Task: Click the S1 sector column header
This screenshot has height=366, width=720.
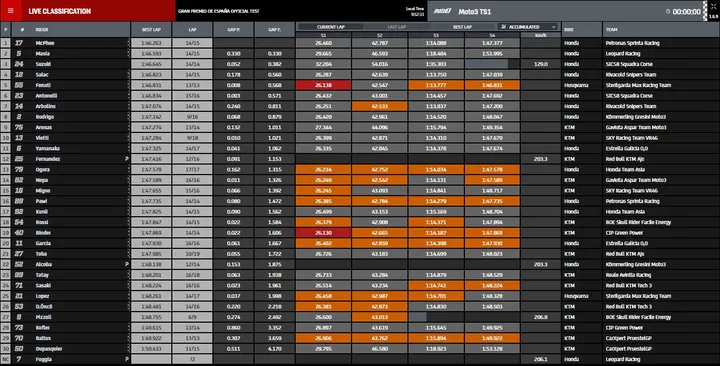Action: (x=324, y=35)
